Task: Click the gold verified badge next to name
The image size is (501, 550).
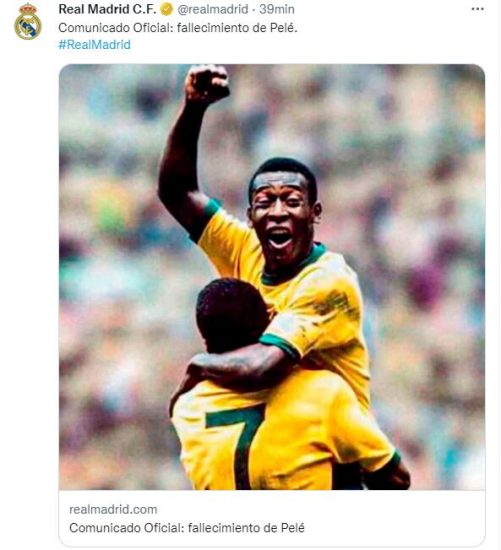Action: (166, 9)
